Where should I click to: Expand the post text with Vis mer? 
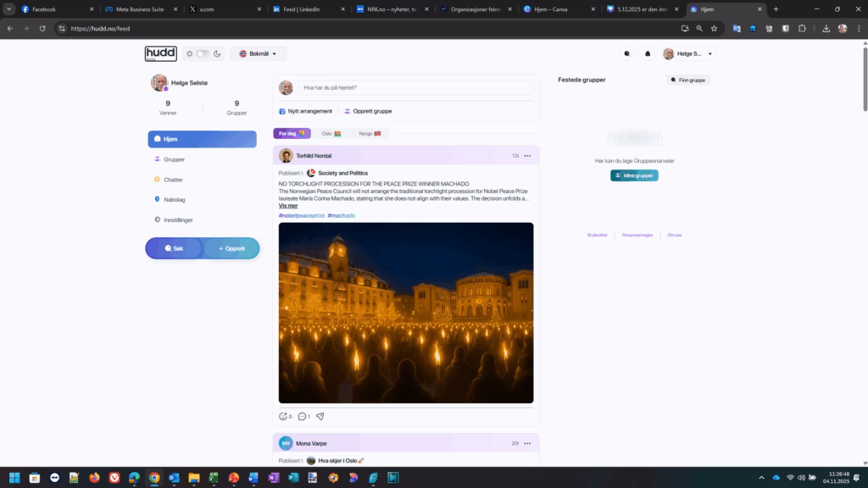click(288, 206)
